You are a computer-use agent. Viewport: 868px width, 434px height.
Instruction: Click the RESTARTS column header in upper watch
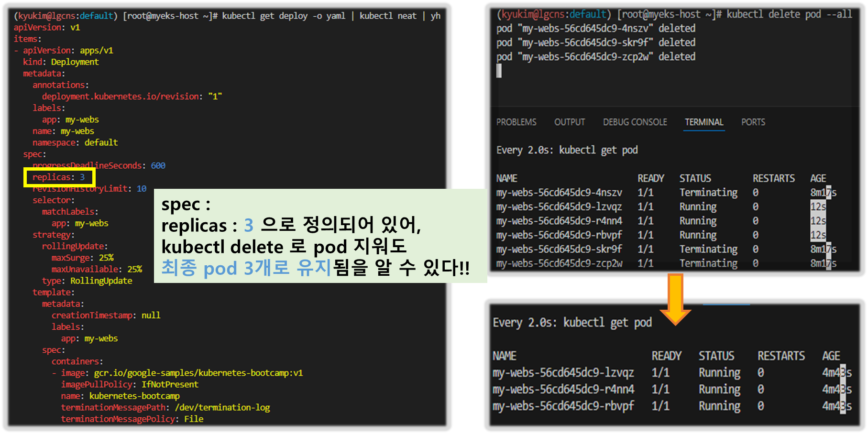[x=774, y=179]
